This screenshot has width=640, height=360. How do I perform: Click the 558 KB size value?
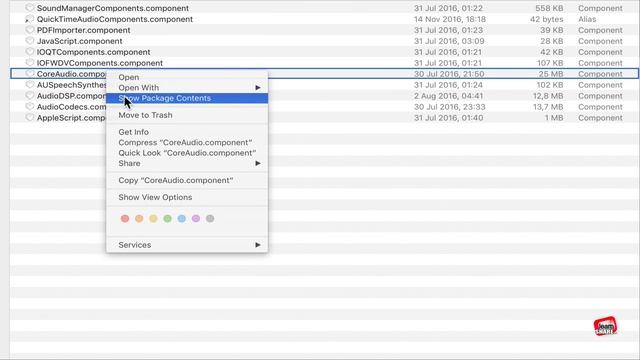(549, 8)
